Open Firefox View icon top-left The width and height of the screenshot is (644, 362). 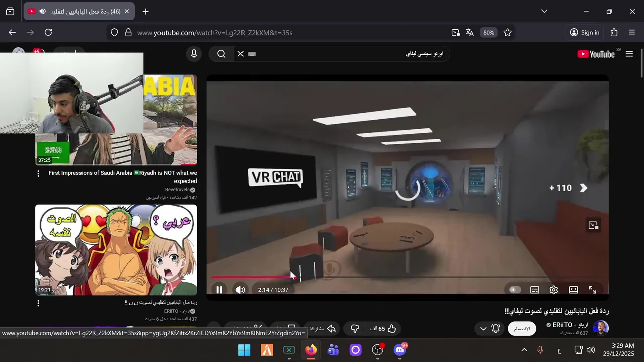(x=10, y=11)
